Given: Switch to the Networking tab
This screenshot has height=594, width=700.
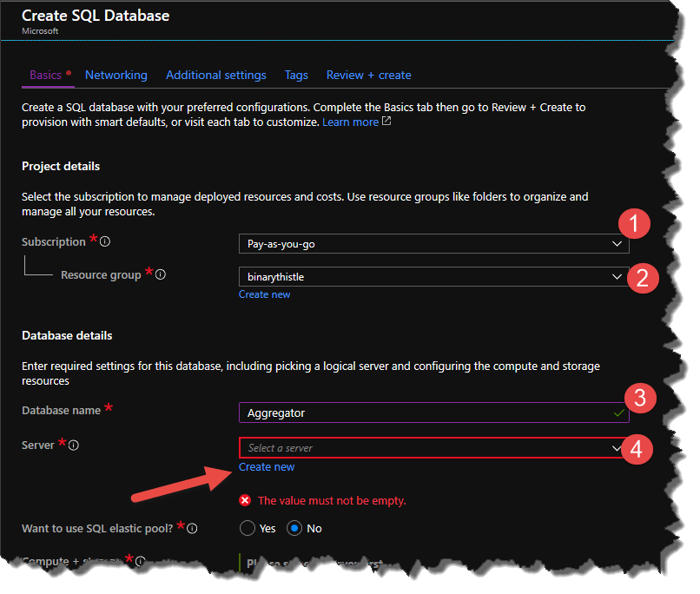Looking at the screenshot, I should (x=116, y=75).
